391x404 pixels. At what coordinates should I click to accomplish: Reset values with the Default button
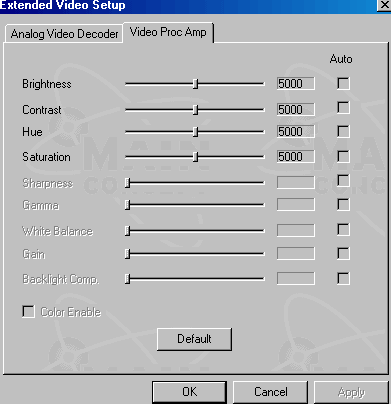pos(194,339)
